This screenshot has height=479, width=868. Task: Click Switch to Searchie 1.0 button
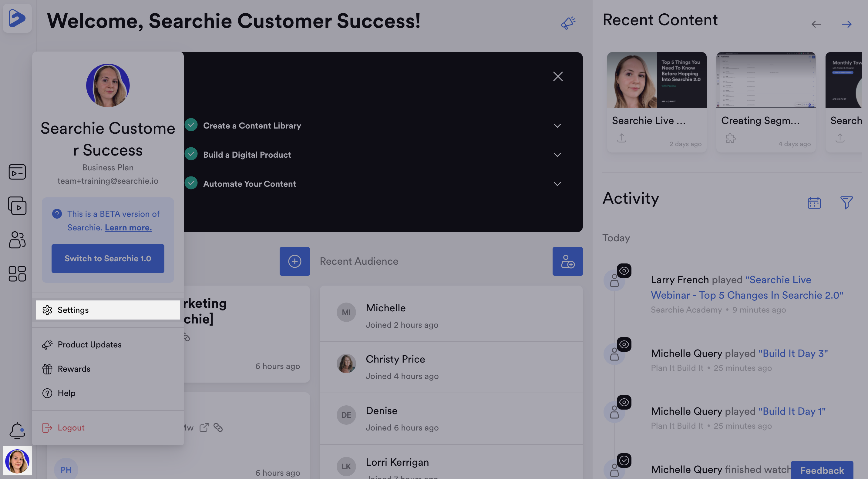coord(108,258)
